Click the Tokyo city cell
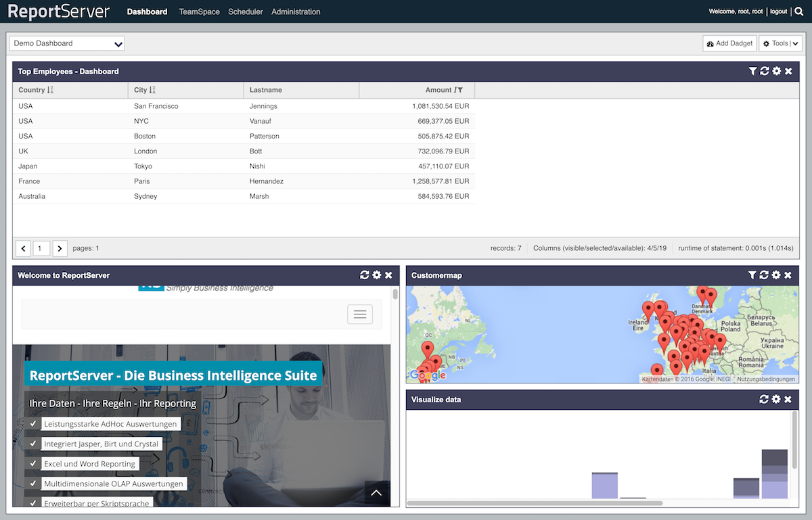Screen dimensions: 812x520 point(185,166)
